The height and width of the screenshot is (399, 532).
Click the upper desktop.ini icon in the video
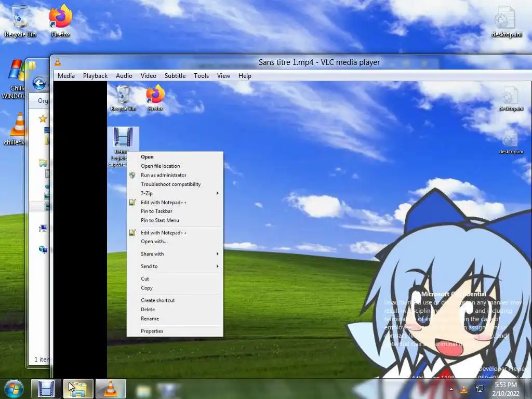pyautogui.click(x=510, y=98)
